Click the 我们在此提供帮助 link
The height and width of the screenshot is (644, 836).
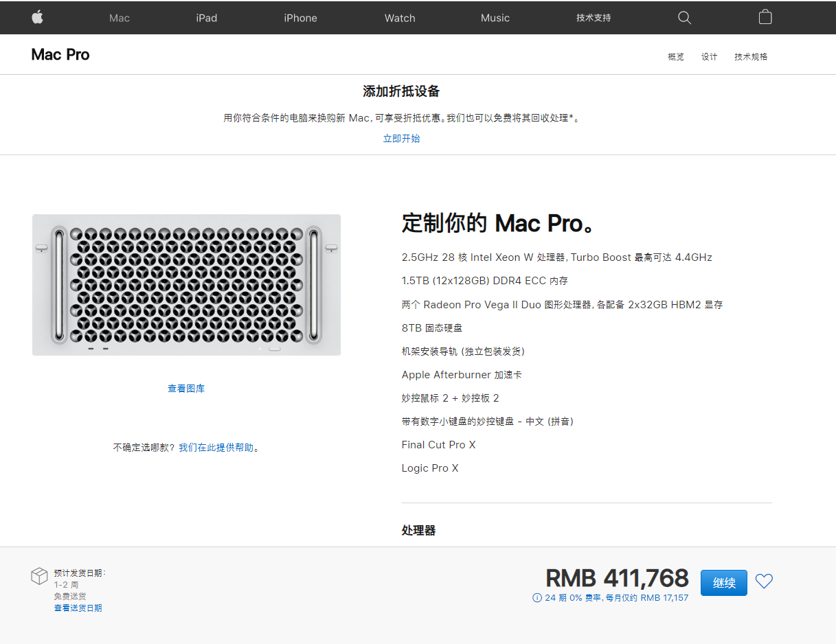(x=216, y=448)
